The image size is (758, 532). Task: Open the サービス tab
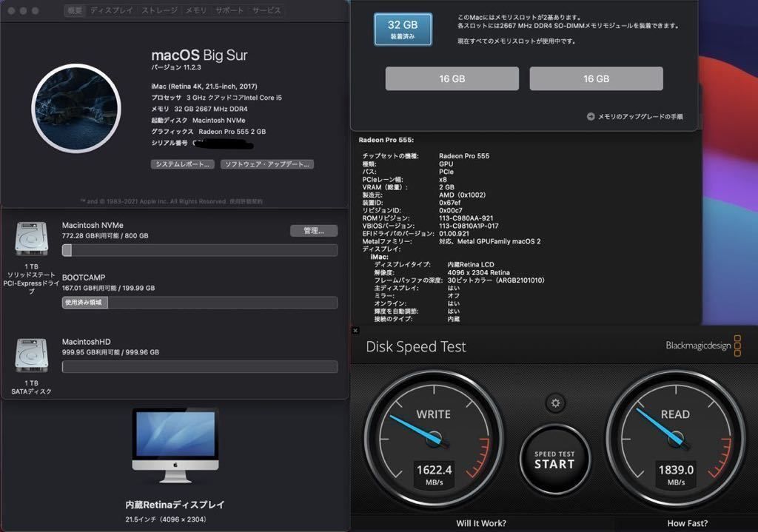pos(266,10)
